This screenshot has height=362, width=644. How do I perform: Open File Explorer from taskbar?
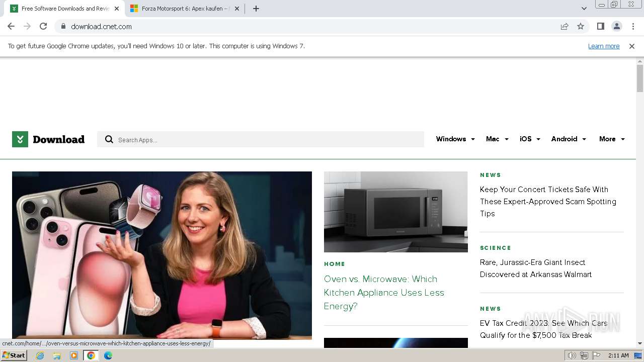tap(57, 355)
